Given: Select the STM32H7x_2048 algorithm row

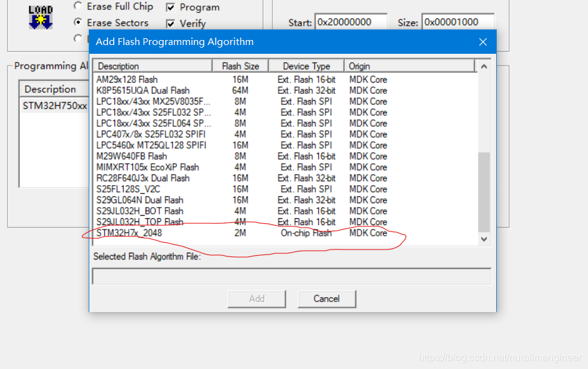Looking at the screenshot, I should [286, 233].
